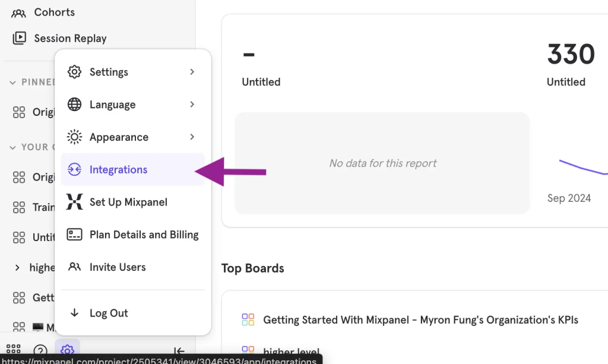Expand the Language submenu chevron
Image resolution: width=608 pixels, height=364 pixels.
(191, 105)
